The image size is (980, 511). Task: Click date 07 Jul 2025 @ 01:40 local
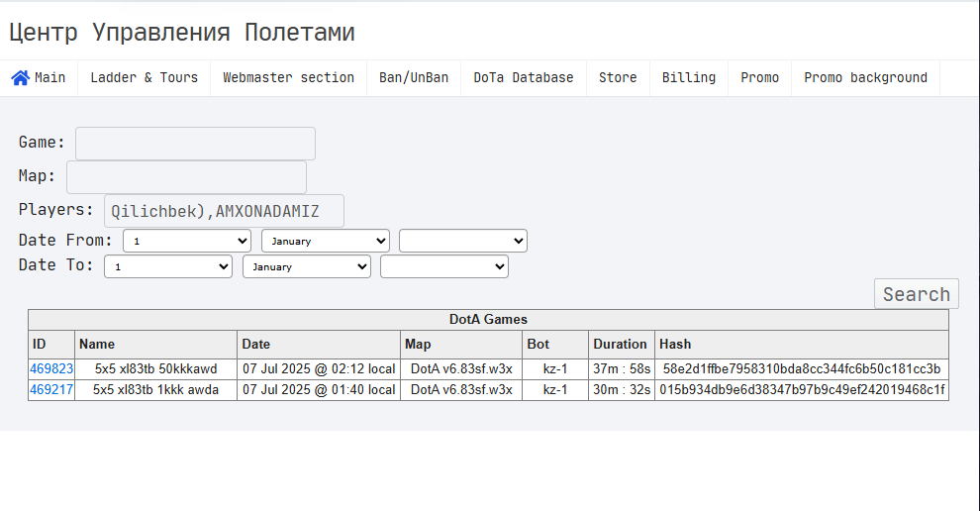point(319,389)
